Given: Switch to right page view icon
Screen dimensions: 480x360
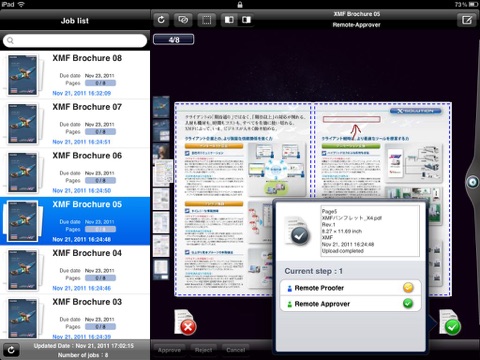Looking at the screenshot, I should [x=246, y=20].
